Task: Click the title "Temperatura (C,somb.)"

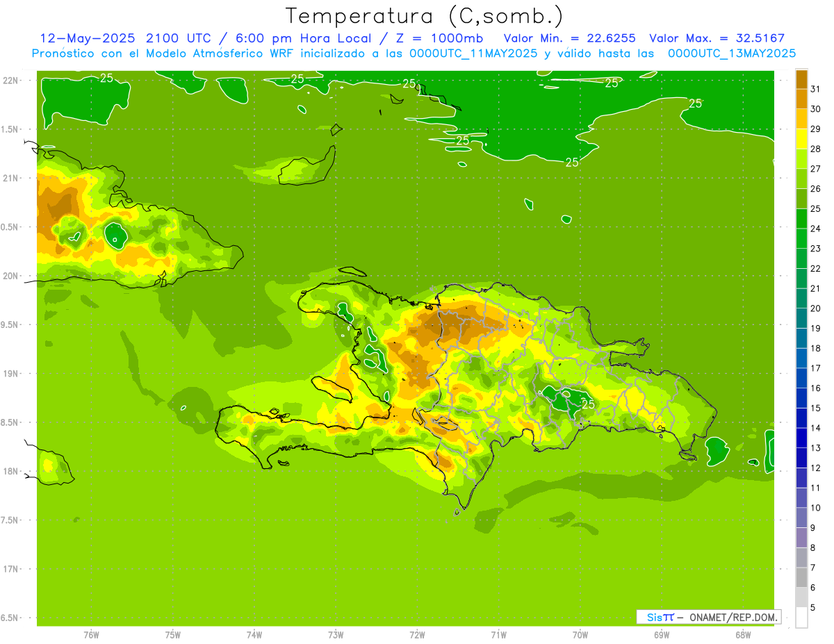Action: (x=425, y=16)
